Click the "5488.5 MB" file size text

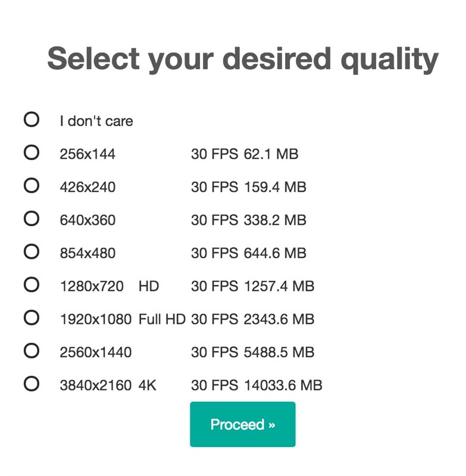(279, 352)
